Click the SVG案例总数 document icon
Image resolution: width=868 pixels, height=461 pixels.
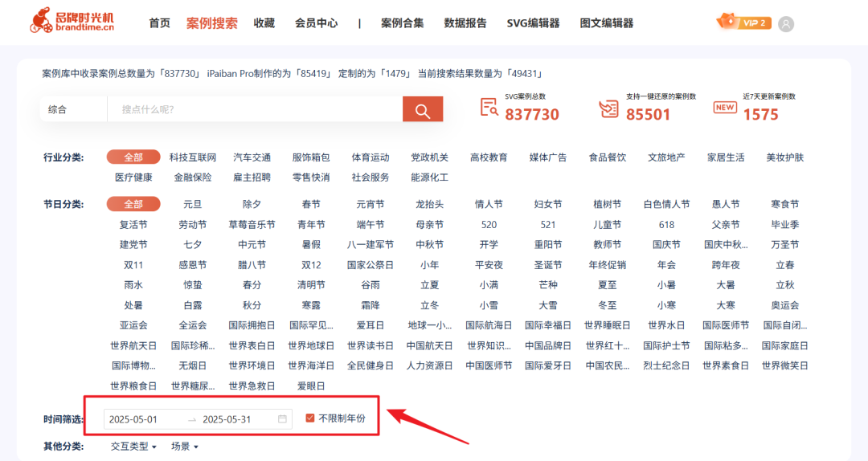click(x=489, y=108)
